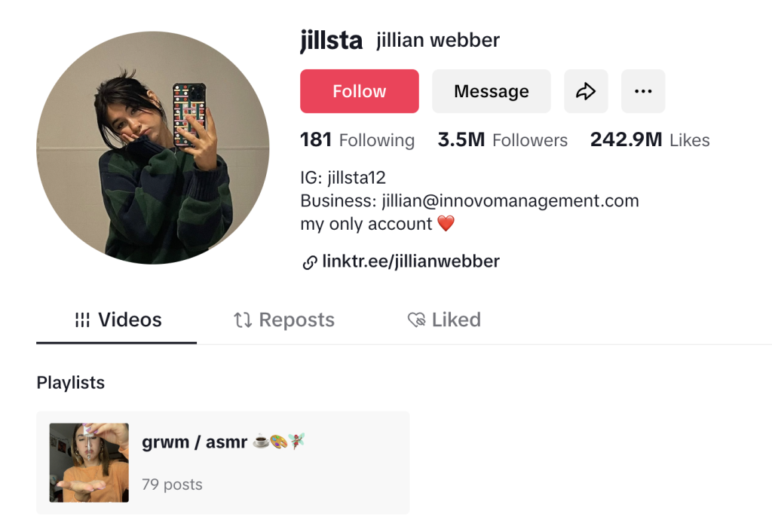Open the jillsta profile picture
The image size is (772, 532).
(153, 148)
